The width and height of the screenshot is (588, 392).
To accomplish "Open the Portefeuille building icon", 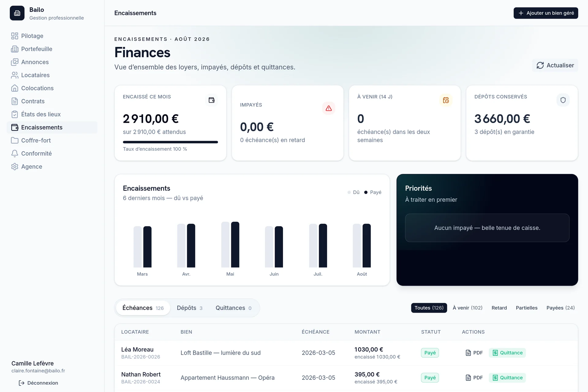I will coord(15,49).
